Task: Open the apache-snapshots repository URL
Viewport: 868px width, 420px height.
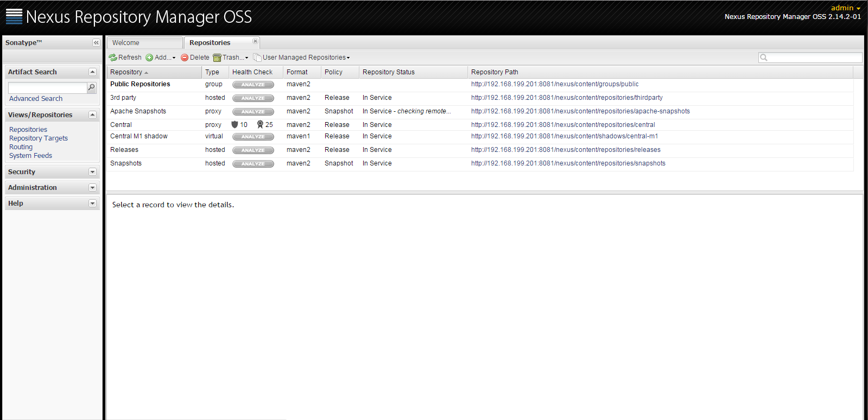Action: pos(580,111)
